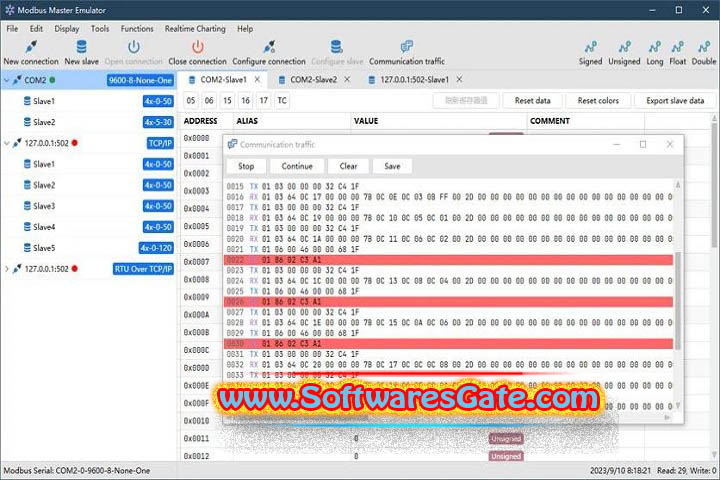The image size is (720, 480).
Task: Set display format to Double
Action: 704,53
